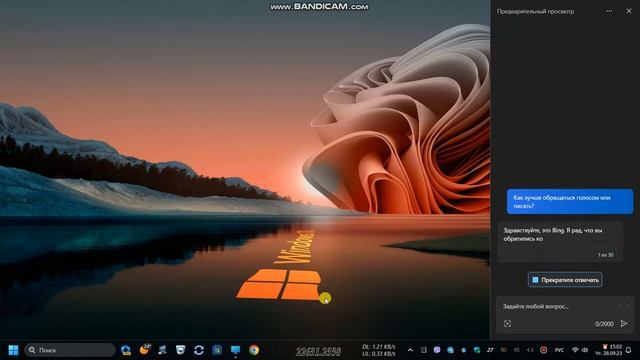Image resolution: width=640 pixels, height=360 pixels.
Task: Click the gray square tray icon
Action: tap(424, 350)
